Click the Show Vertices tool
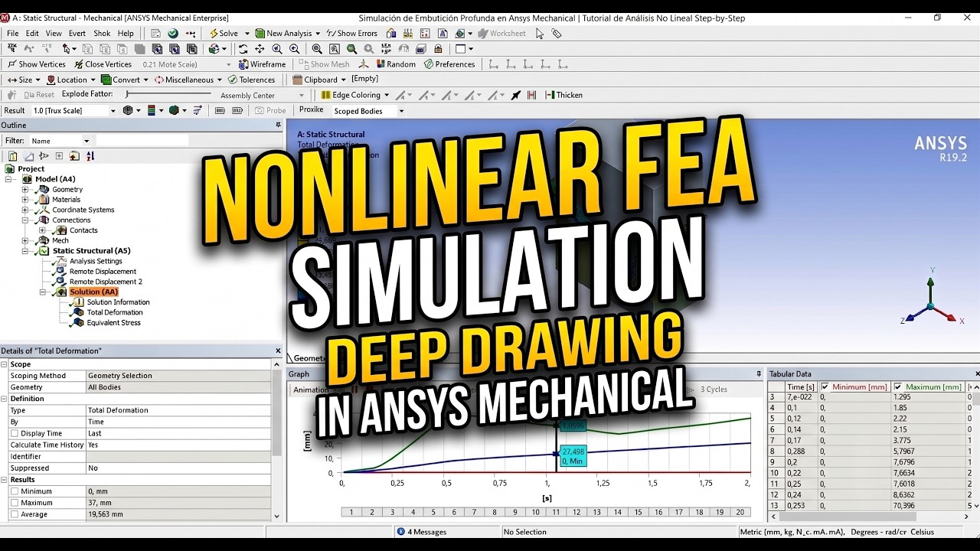The image size is (980, 551). pos(36,64)
